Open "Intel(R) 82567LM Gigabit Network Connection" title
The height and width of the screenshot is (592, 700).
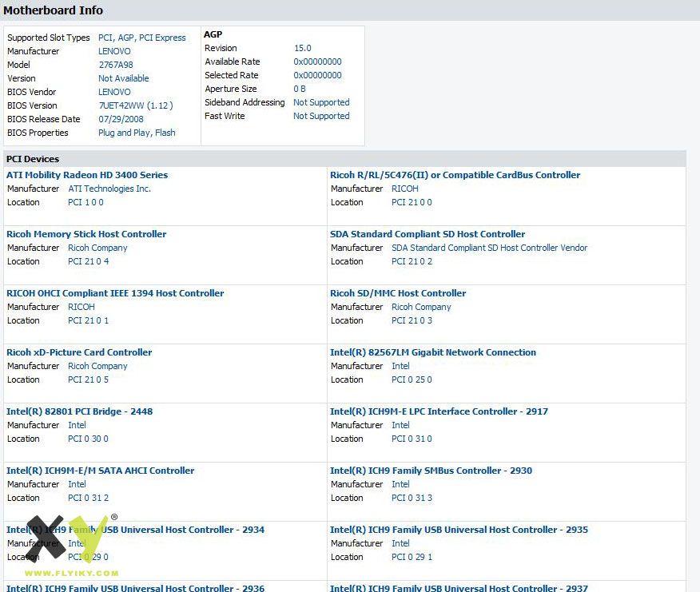click(x=433, y=352)
